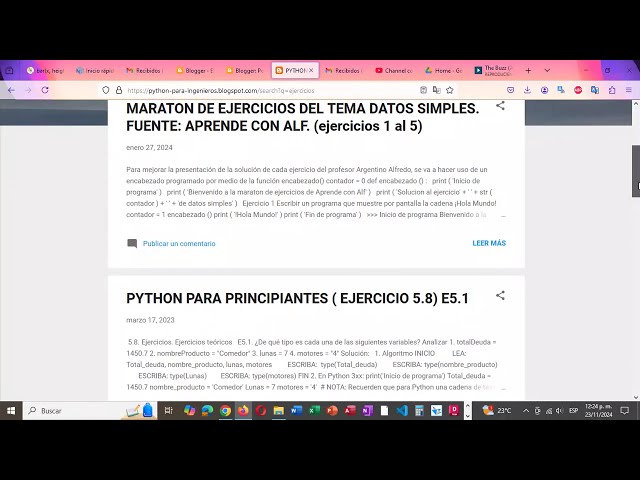The width and height of the screenshot is (640, 480).
Task: Open the Firefox hamburger menu
Action: (x=629, y=90)
